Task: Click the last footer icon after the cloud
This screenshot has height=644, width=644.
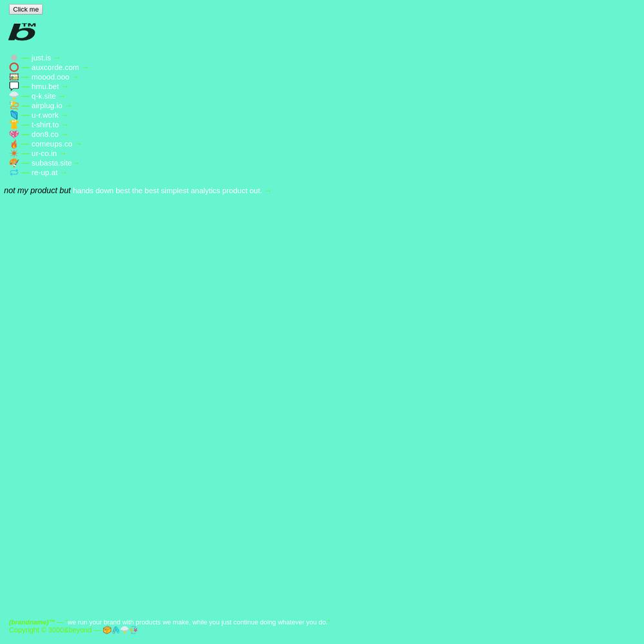Action: click(x=133, y=630)
